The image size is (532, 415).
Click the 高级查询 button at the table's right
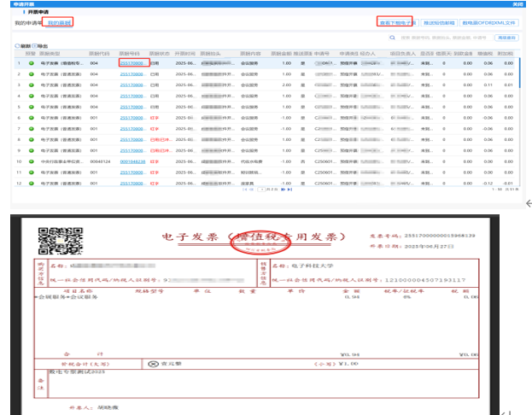507,38
